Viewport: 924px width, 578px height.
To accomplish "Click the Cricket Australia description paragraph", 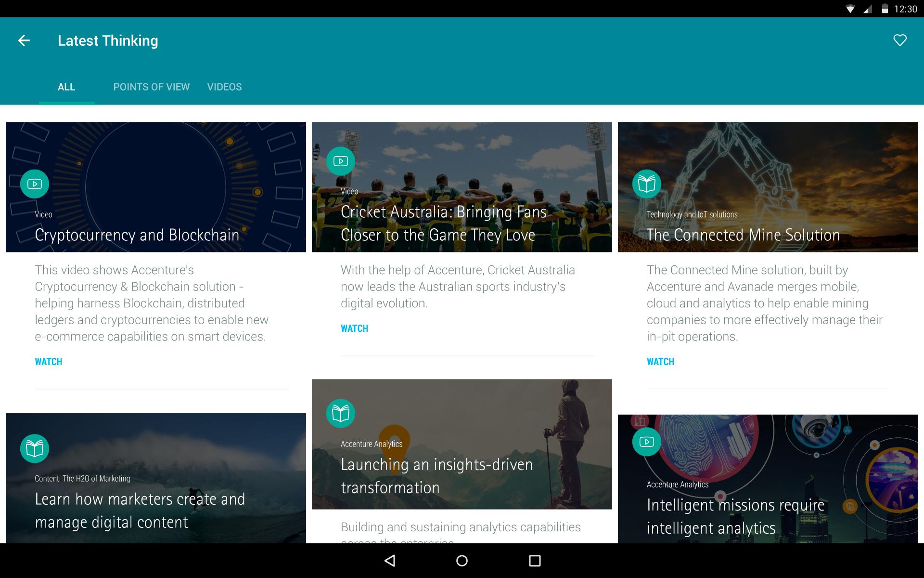I will click(458, 287).
